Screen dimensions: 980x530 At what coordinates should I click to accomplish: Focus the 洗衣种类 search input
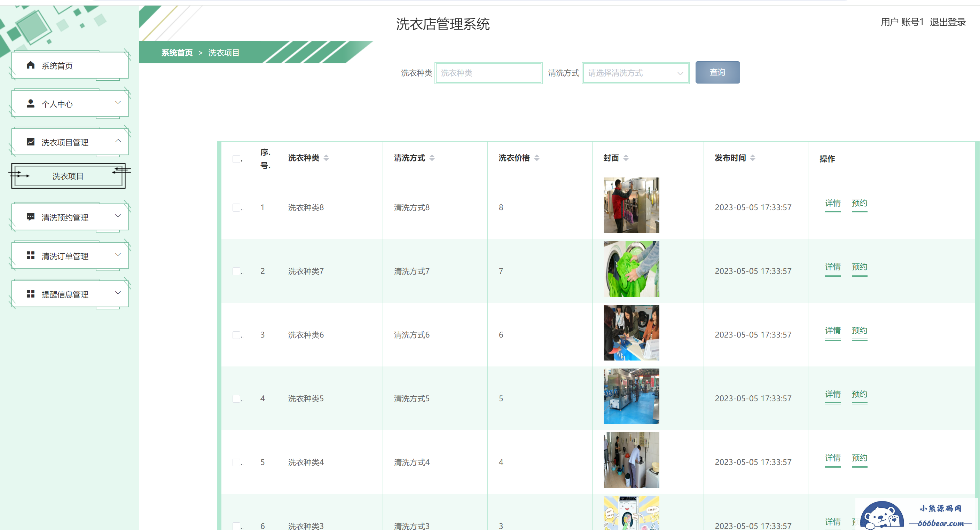click(x=488, y=73)
